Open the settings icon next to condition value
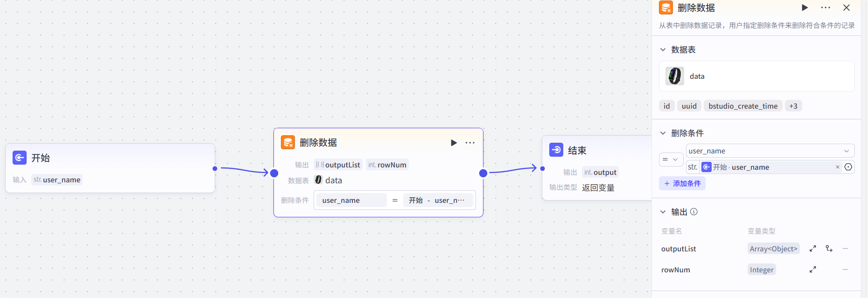Viewport: 868px width, 298px height. coord(848,167)
